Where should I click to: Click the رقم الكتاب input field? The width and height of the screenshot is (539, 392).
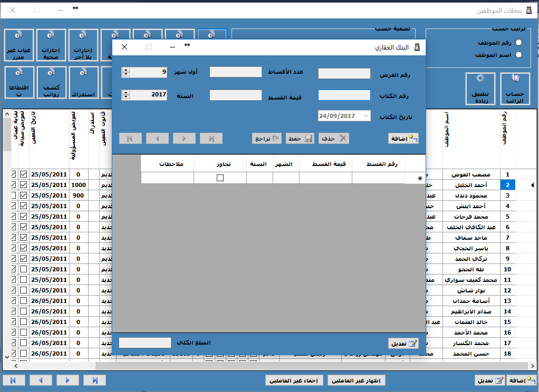[344, 95]
